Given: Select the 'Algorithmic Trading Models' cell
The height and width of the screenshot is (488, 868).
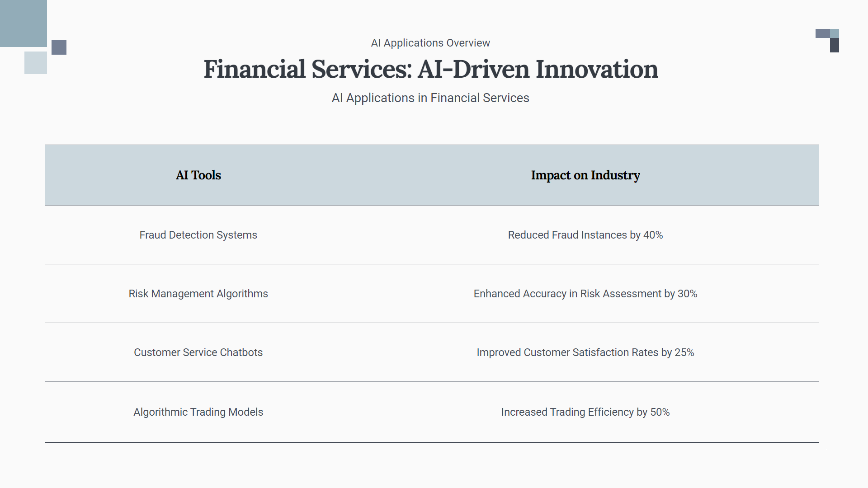Looking at the screenshot, I should tap(198, 412).
